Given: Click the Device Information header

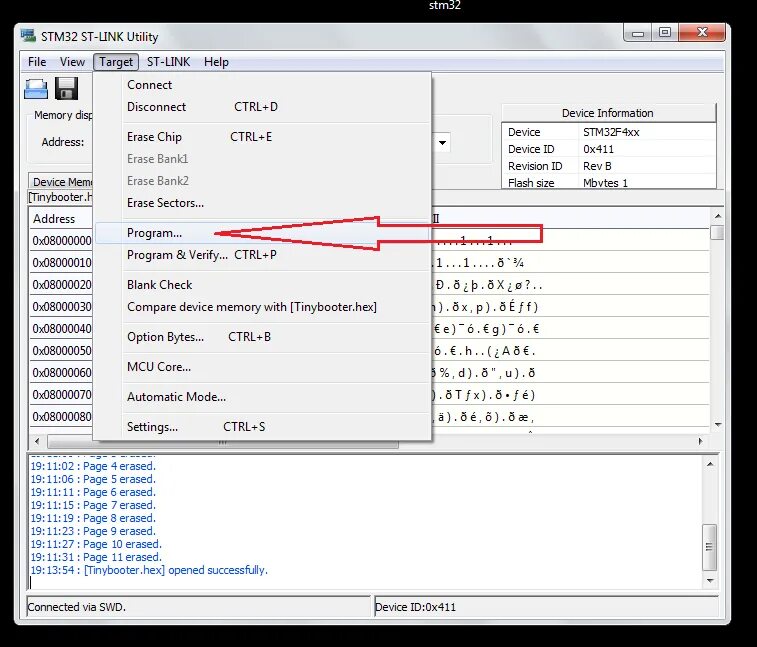Looking at the screenshot, I should tap(608, 113).
